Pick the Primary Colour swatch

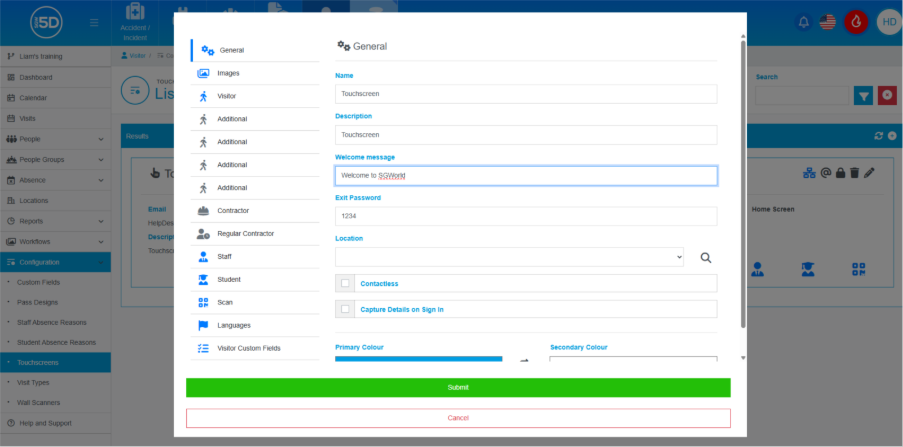click(x=419, y=359)
